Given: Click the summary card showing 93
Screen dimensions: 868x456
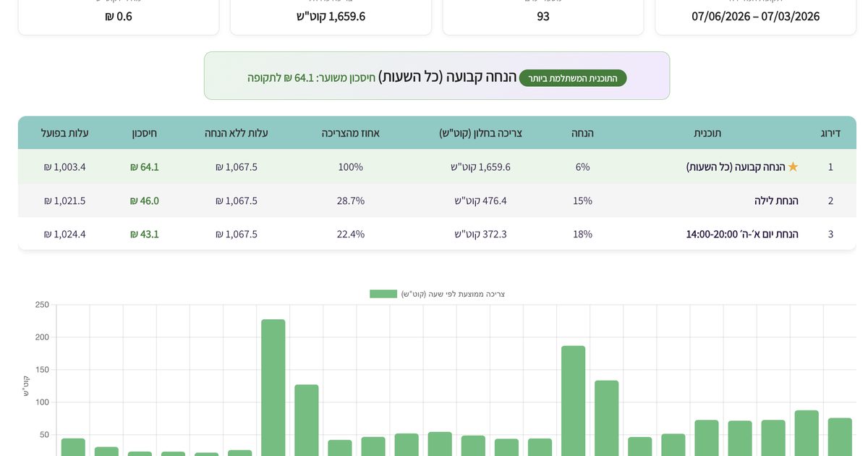Looking at the screenshot, I should click(x=543, y=16).
